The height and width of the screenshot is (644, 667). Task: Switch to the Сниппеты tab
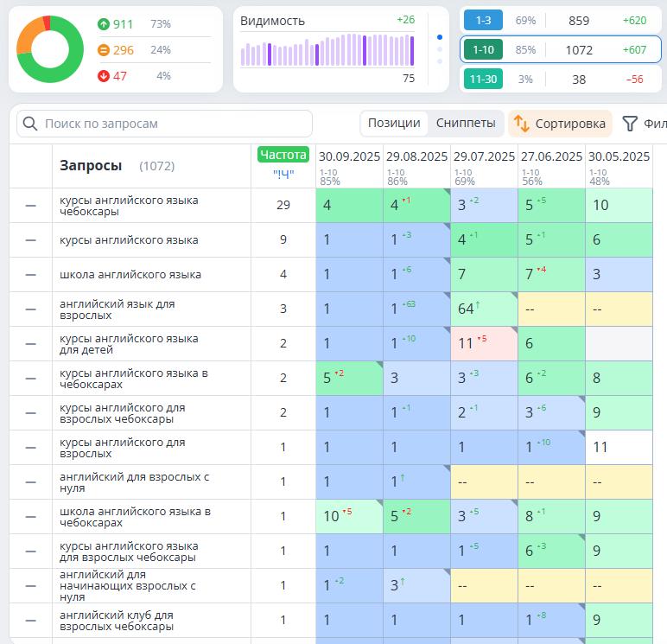pos(466,124)
